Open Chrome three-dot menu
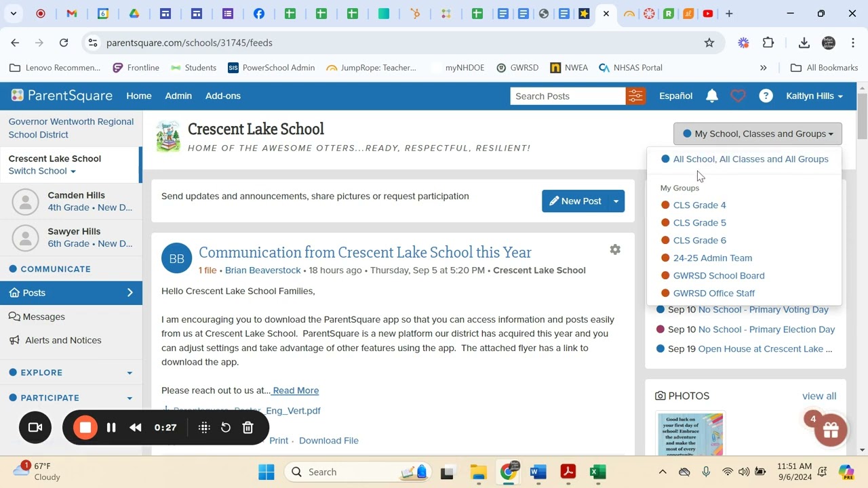The image size is (868, 488). pyautogui.click(x=852, y=43)
